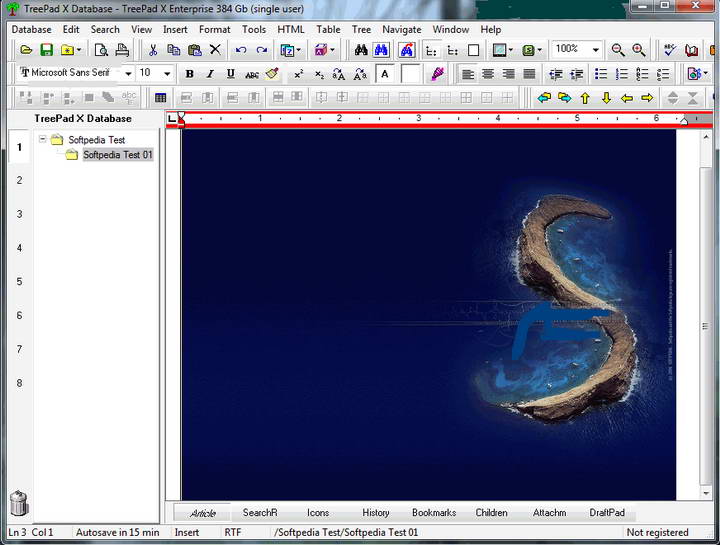Switch to the History tab
Image resolution: width=720 pixels, height=545 pixels.
point(376,512)
